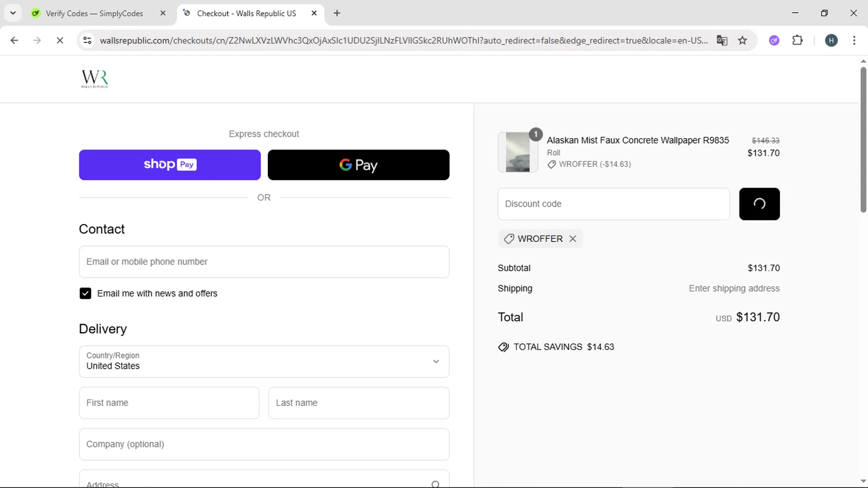Click the struck-through $146.33 price
The width and height of the screenshot is (868, 488).
click(x=766, y=141)
